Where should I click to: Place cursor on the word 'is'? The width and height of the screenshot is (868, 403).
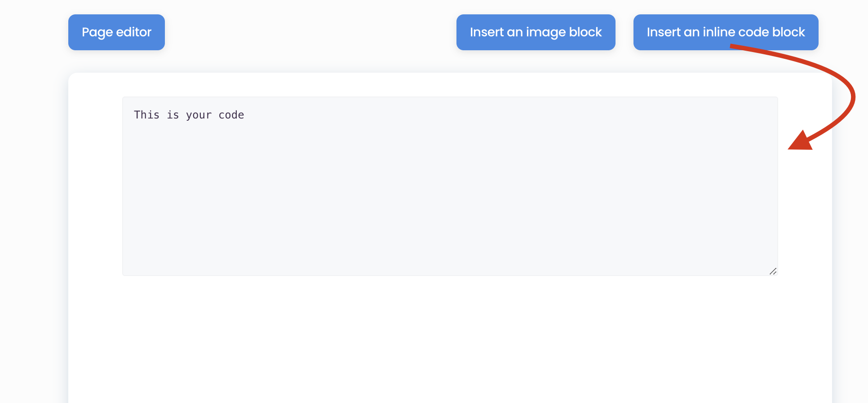click(173, 115)
